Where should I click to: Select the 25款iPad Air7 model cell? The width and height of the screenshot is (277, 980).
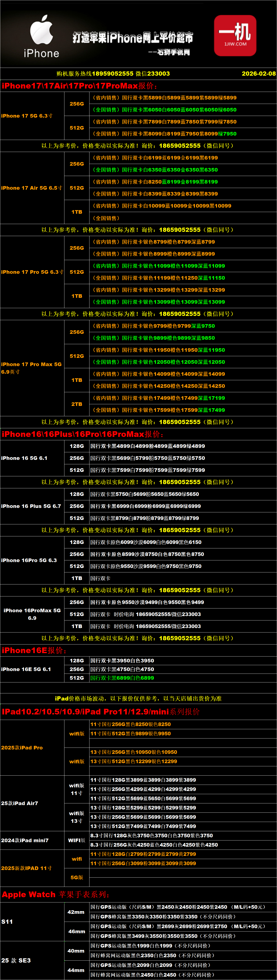click(x=20, y=803)
